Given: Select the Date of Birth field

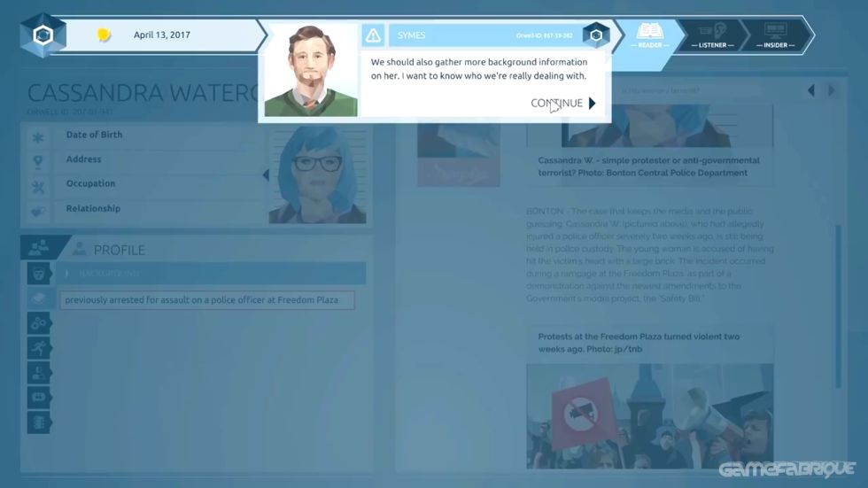Looking at the screenshot, I should click(x=160, y=136).
